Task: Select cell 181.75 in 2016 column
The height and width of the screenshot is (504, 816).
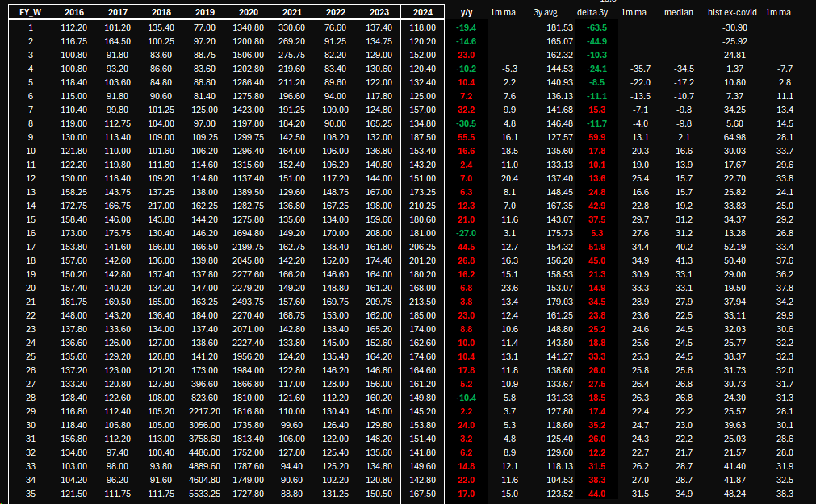Action: click(74, 302)
